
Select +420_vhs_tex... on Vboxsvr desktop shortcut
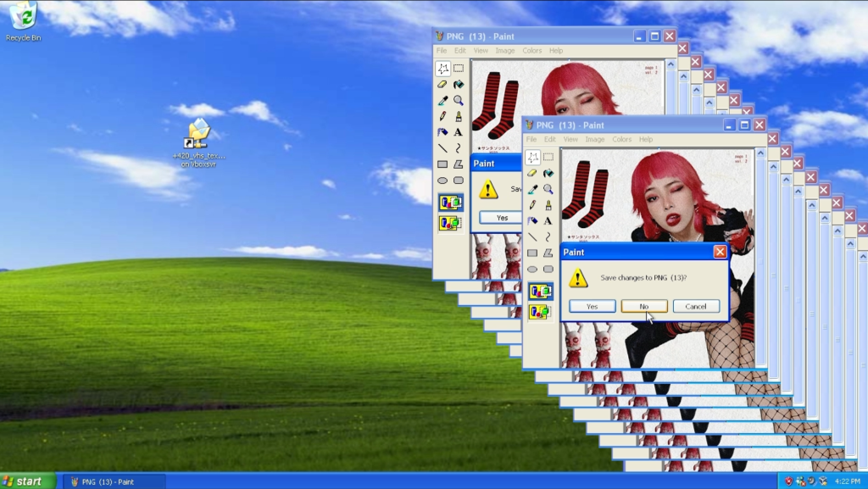click(x=198, y=143)
